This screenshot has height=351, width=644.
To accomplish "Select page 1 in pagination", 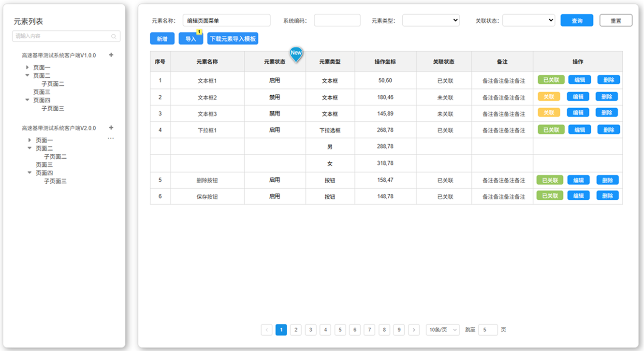I will (x=281, y=330).
